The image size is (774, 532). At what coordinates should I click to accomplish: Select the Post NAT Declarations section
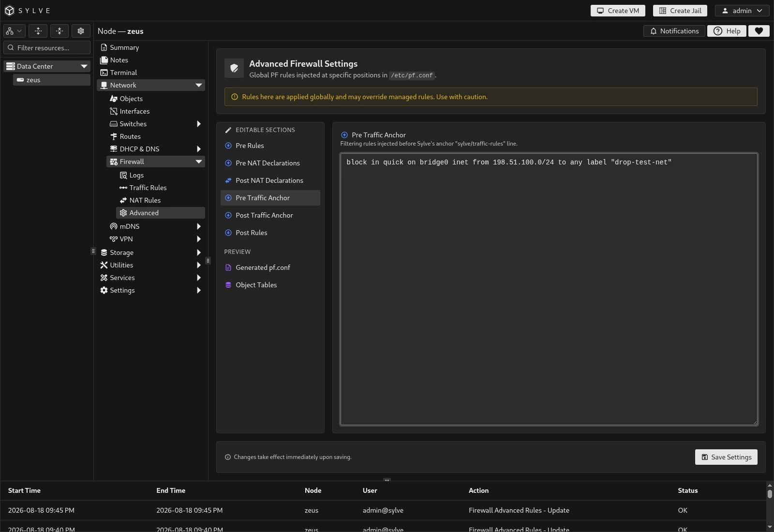pyautogui.click(x=270, y=180)
